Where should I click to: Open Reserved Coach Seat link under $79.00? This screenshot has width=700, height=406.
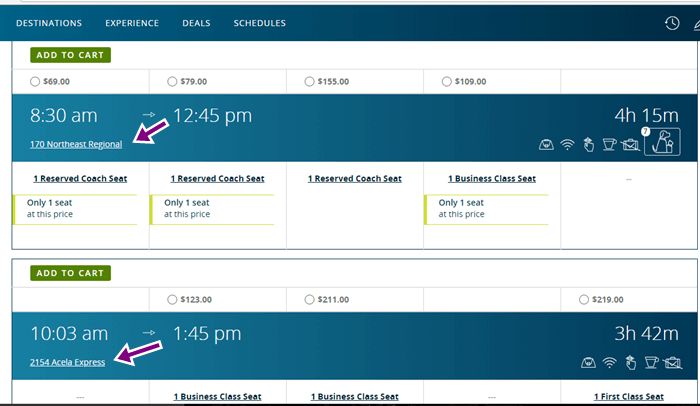pyautogui.click(x=217, y=179)
